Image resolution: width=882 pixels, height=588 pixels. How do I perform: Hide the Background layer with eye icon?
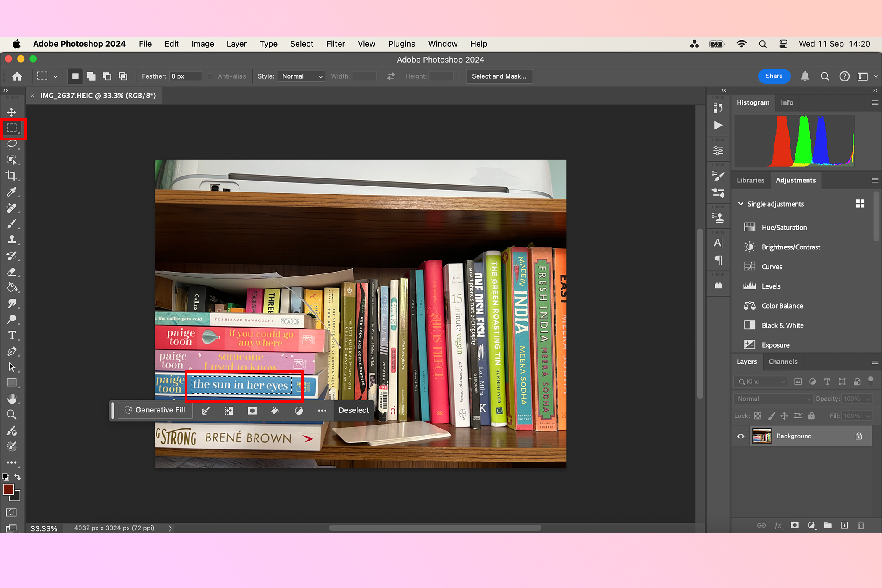pos(740,436)
